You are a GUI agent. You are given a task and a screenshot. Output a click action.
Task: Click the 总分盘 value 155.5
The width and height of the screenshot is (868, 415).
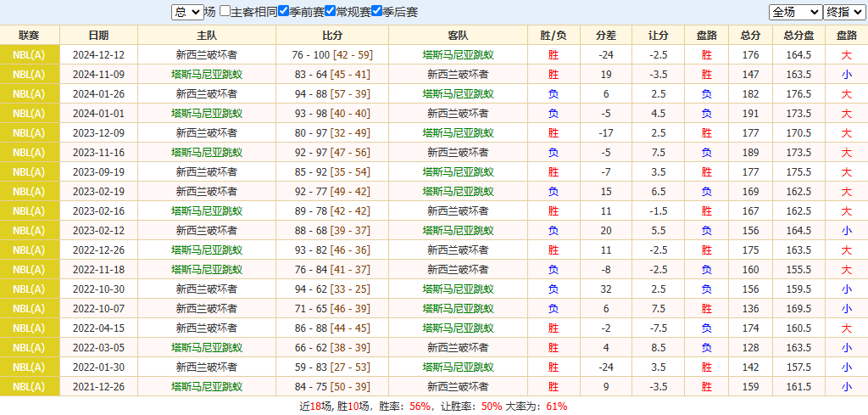pyautogui.click(x=798, y=270)
